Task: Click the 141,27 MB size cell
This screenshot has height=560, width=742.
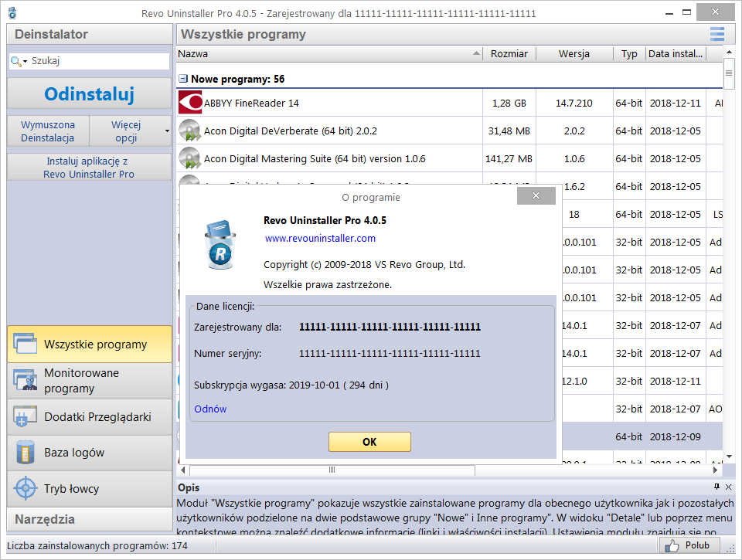Action: pos(509,159)
